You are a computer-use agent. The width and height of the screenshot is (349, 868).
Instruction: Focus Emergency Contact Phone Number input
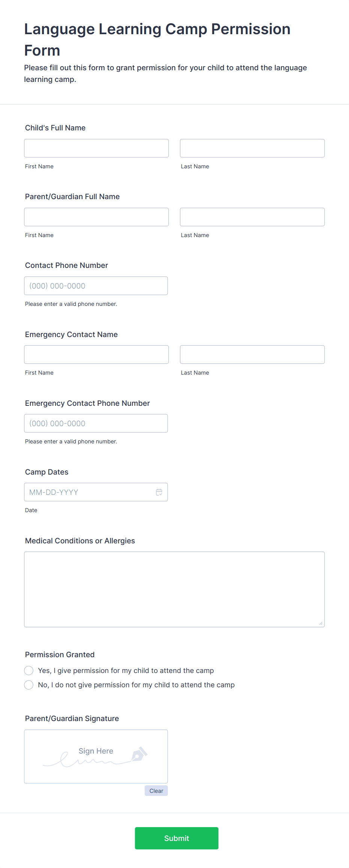point(96,423)
